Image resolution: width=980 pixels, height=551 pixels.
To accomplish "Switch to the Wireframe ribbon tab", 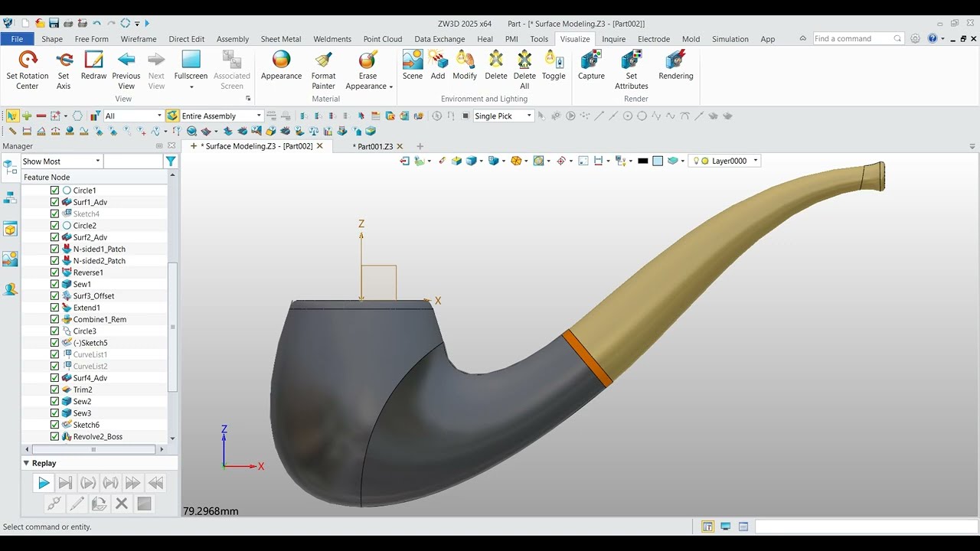I will click(139, 39).
